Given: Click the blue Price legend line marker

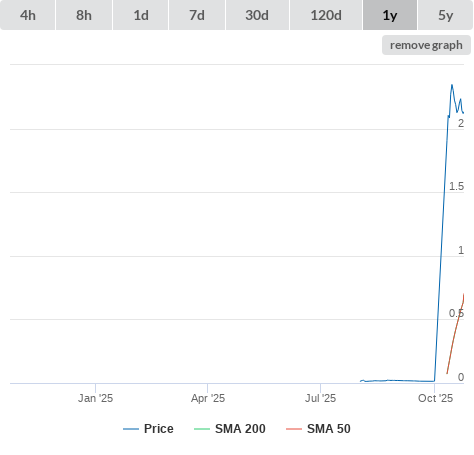Looking at the screenshot, I should [x=131, y=429].
